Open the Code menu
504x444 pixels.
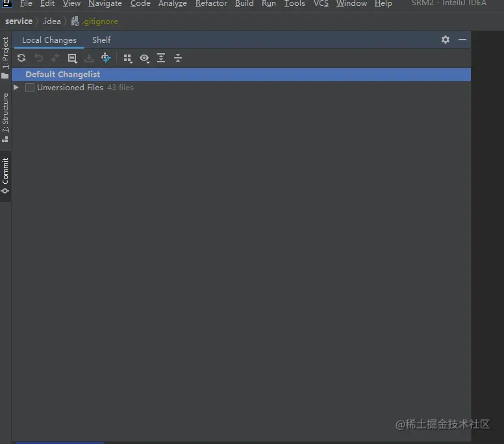click(140, 3)
